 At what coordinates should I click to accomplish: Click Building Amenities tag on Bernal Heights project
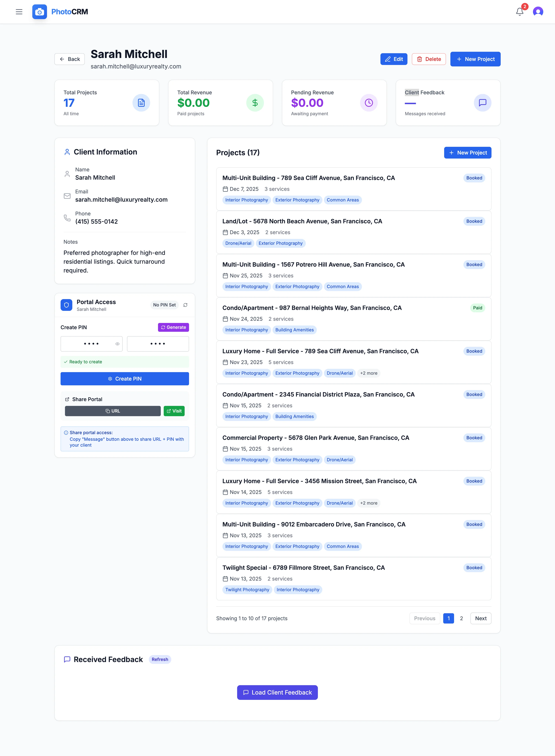pyautogui.click(x=294, y=330)
